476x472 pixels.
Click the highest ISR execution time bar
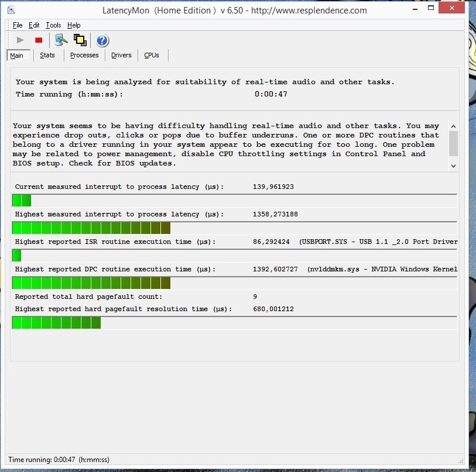[x=234, y=256]
